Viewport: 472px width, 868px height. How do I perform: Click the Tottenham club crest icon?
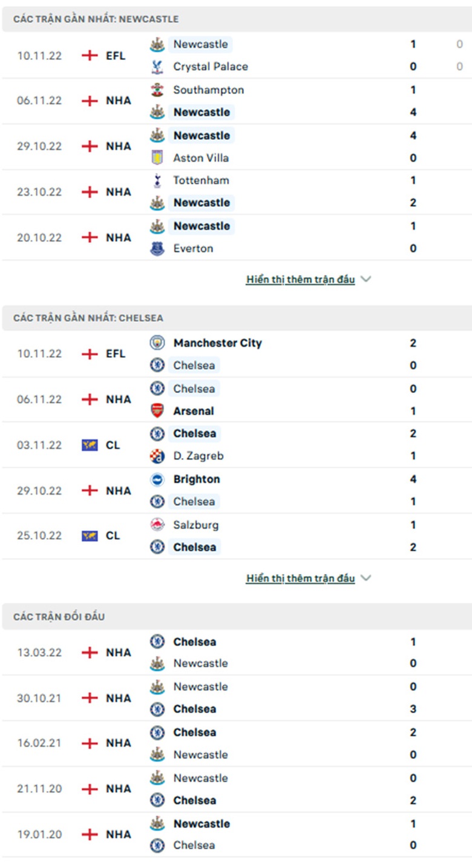157,180
